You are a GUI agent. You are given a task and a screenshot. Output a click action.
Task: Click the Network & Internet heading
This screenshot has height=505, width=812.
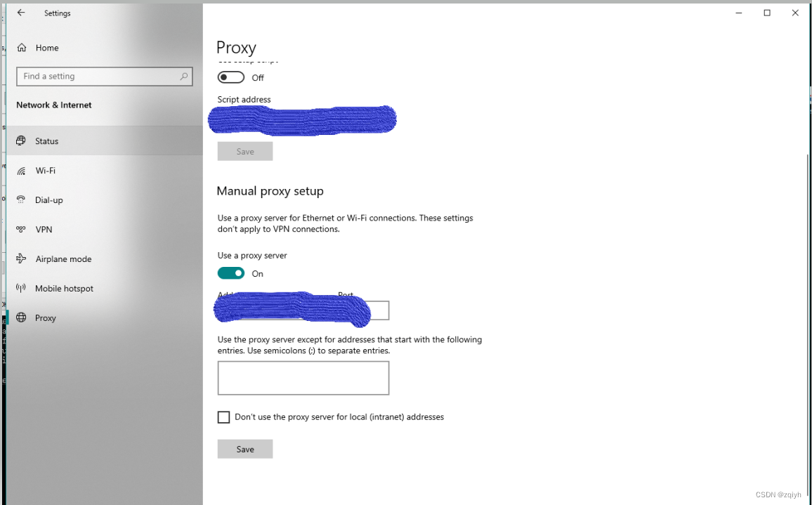point(54,105)
